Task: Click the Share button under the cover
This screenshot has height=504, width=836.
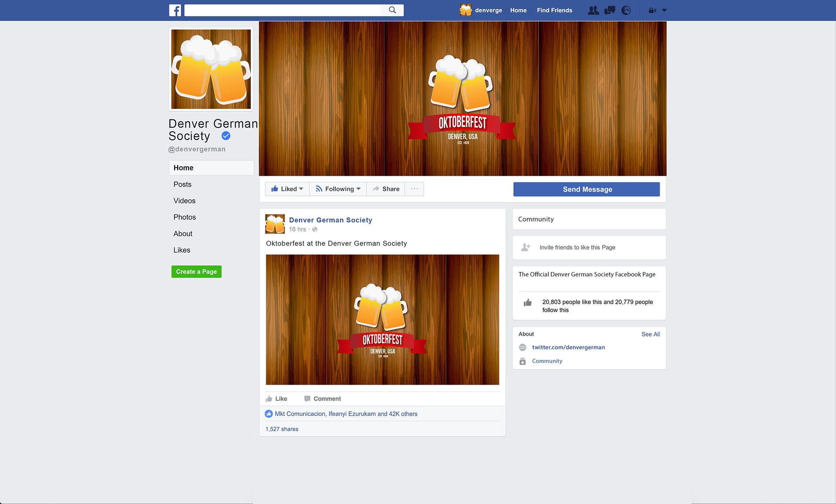Action: [x=386, y=189]
